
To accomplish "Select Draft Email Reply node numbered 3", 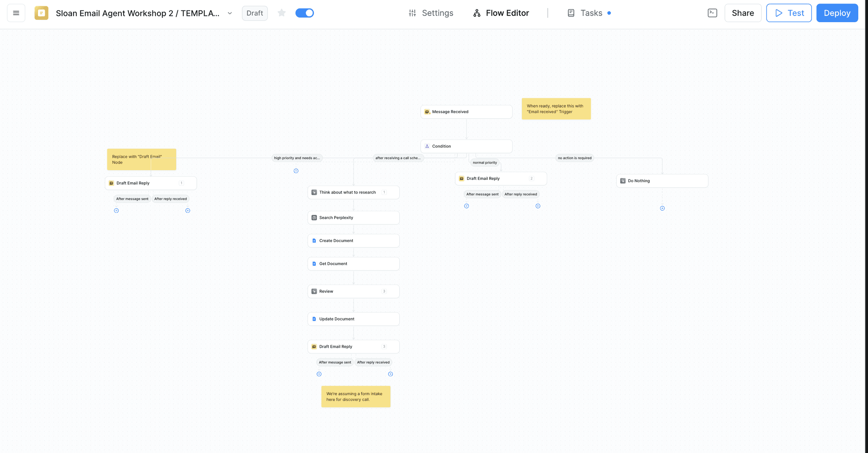I will tap(353, 347).
